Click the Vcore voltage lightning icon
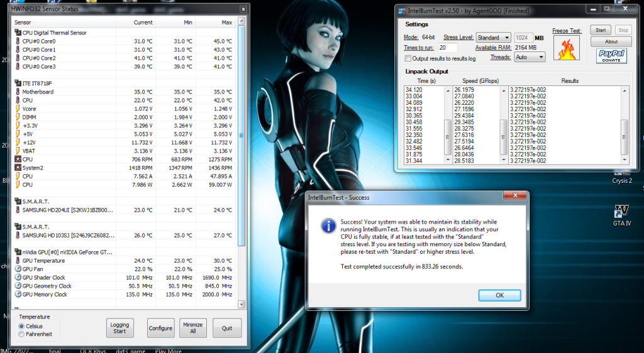 18,109
